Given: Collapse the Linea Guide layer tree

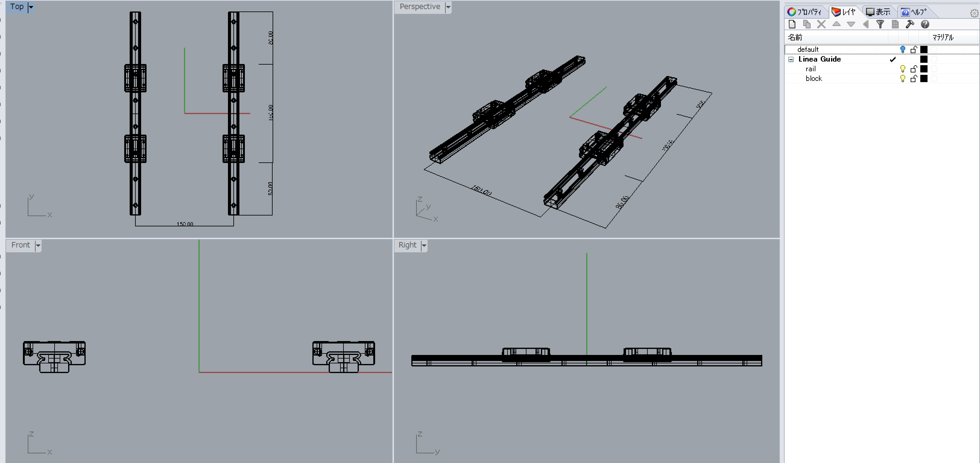Looking at the screenshot, I should [791, 59].
